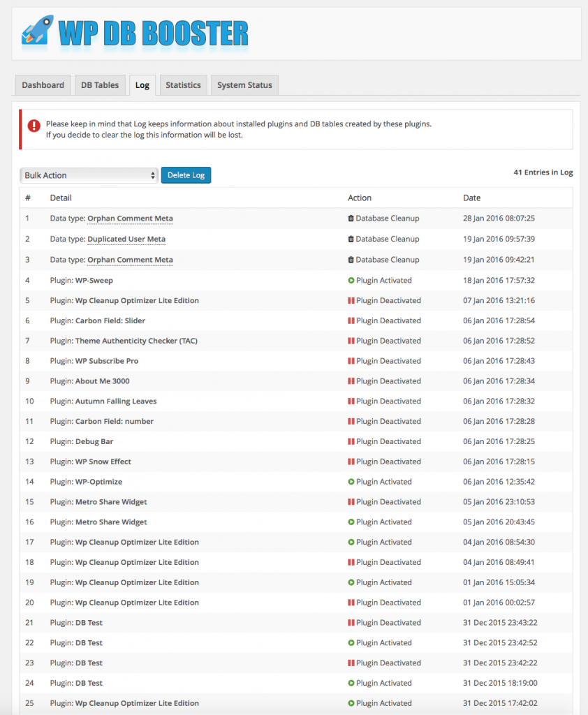Image resolution: width=588 pixels, height=715 pixels.
Task: Click the red alert icon in the notice
Action: tap(34, 126)
